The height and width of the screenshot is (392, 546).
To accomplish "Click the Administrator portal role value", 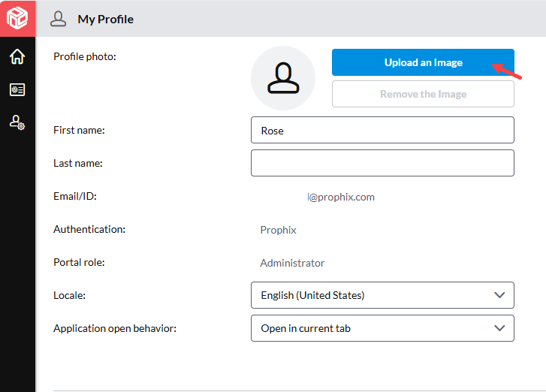I will point(292,263).
